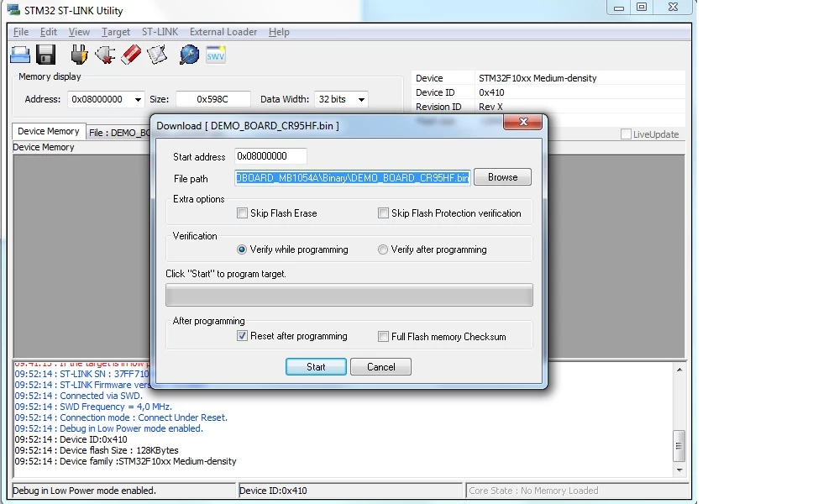Click status bar 'Core State : No Memory Loaded'
The height and width of the screenshot is (504, 813).
[578, 491]
